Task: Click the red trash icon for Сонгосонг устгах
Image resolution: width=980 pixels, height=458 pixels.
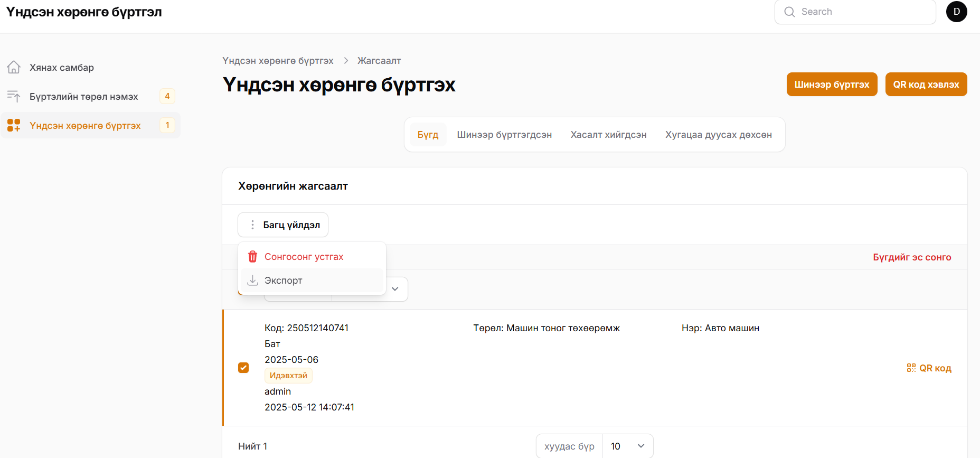Action: pyautogui.click(x=253, y=257)
